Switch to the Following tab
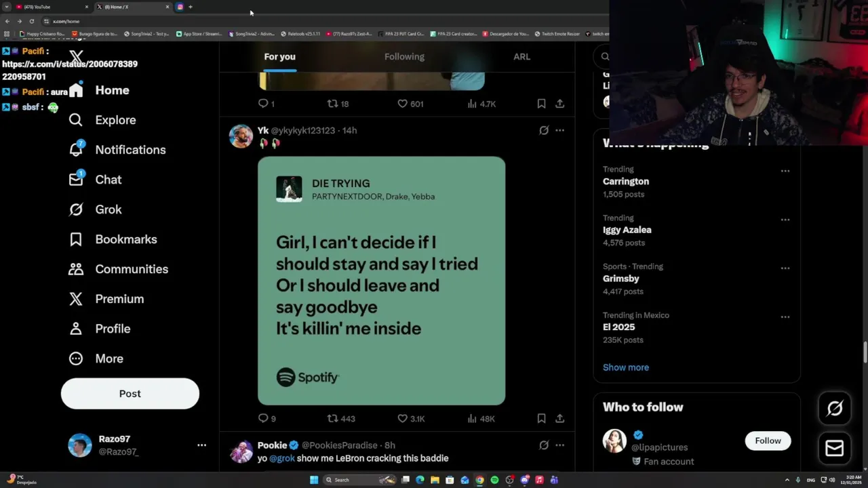 (404, 57)
